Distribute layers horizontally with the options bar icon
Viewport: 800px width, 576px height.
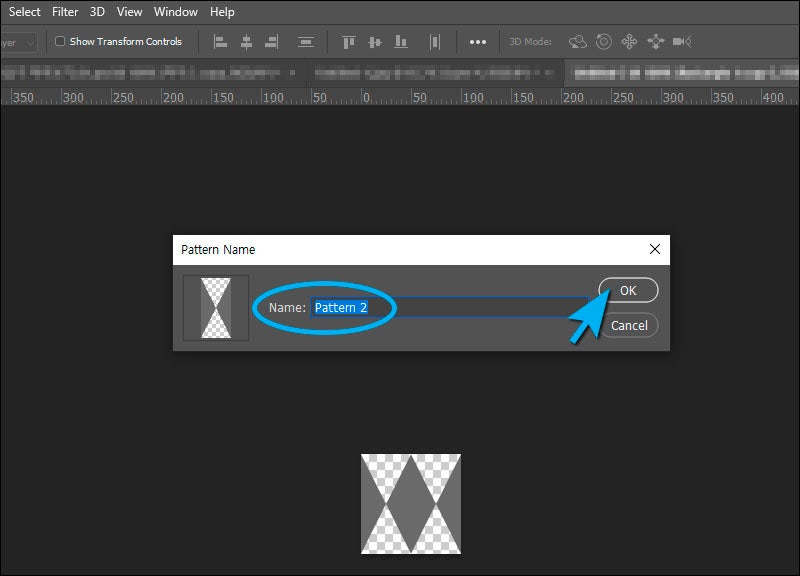pos(435,42)
